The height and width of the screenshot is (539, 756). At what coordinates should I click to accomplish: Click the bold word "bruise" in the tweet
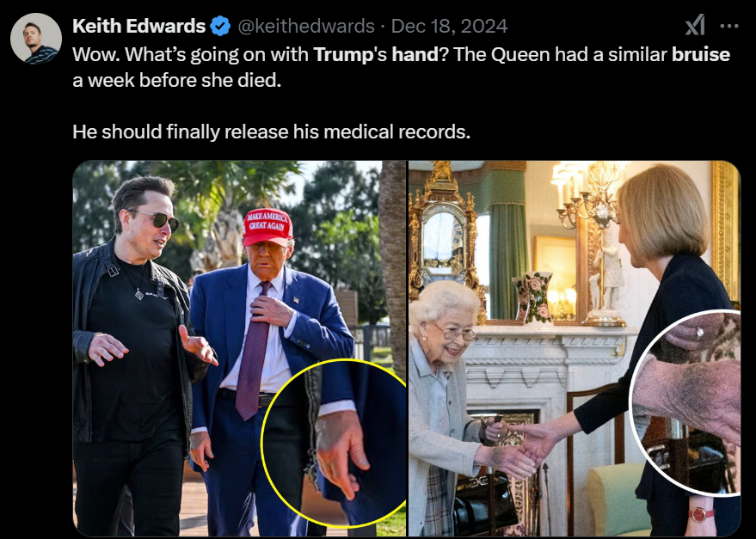[701, 54]
